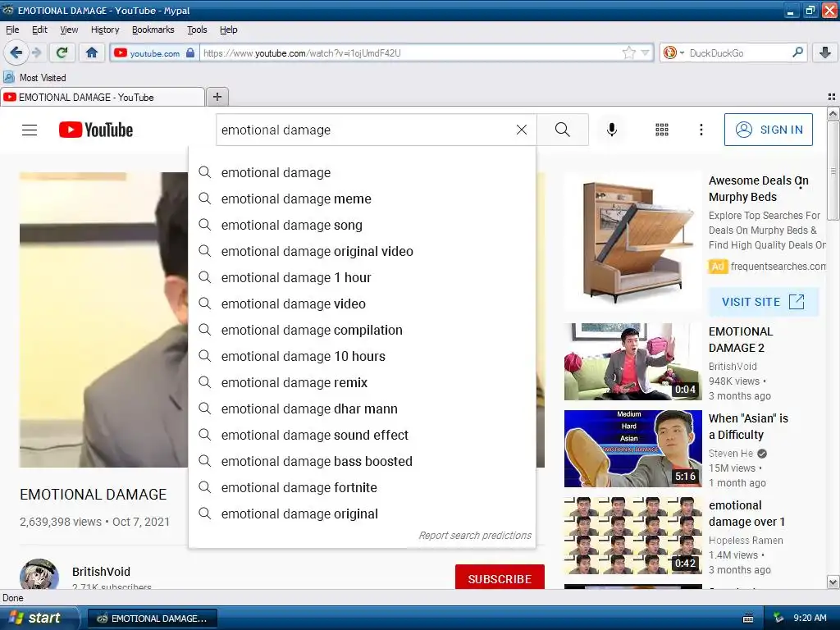Screen dimensions: 840x630
Task: Click the EMOTIONAL DAMAGE taskbar window button
Action: 153,619
